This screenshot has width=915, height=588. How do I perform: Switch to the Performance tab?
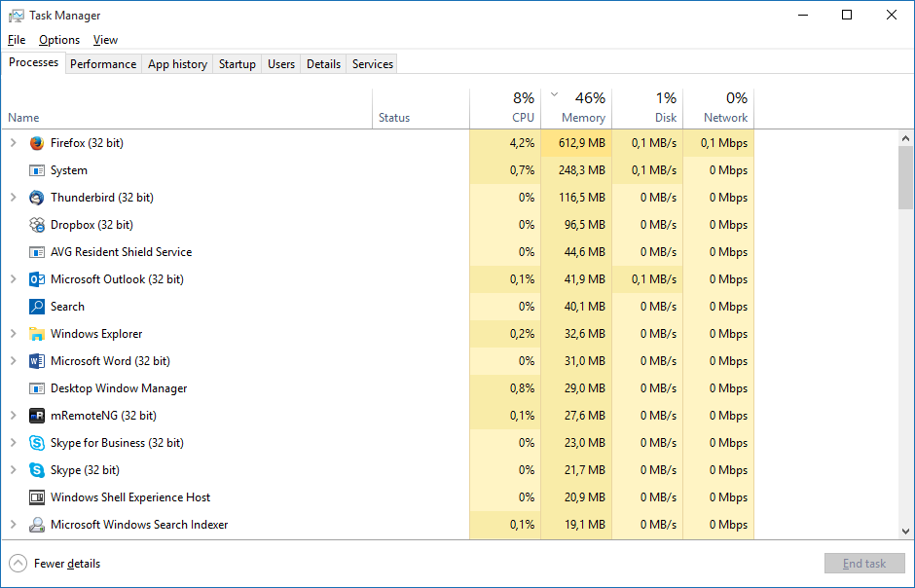coord(103,64)
